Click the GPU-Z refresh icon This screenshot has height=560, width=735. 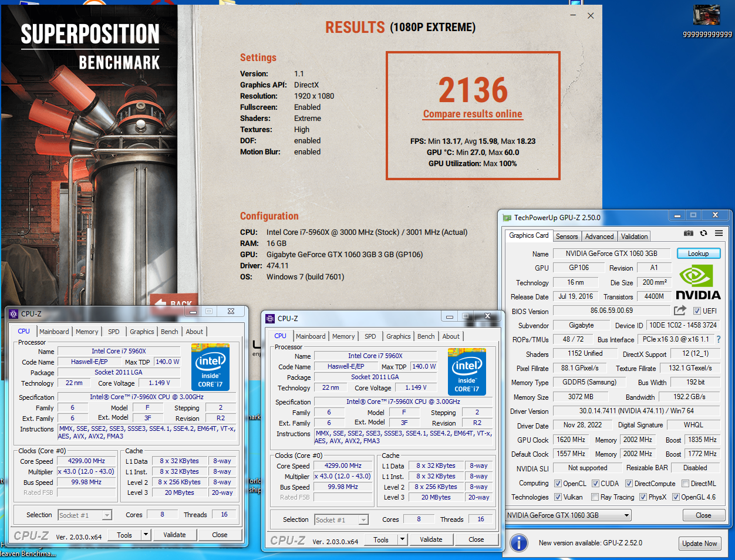(703, 234)
